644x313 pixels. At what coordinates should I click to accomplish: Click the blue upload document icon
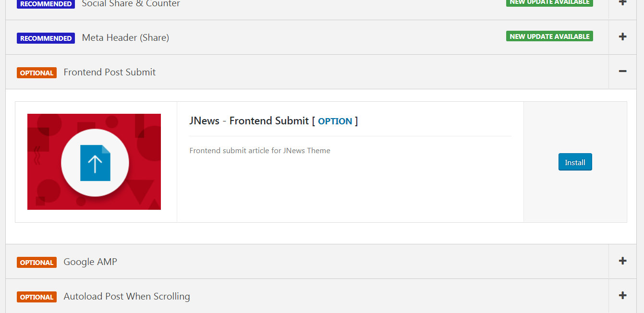(x=95, y=163)
